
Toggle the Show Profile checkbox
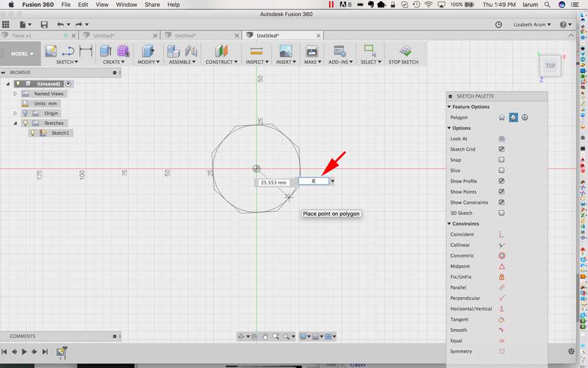(502, 181)
